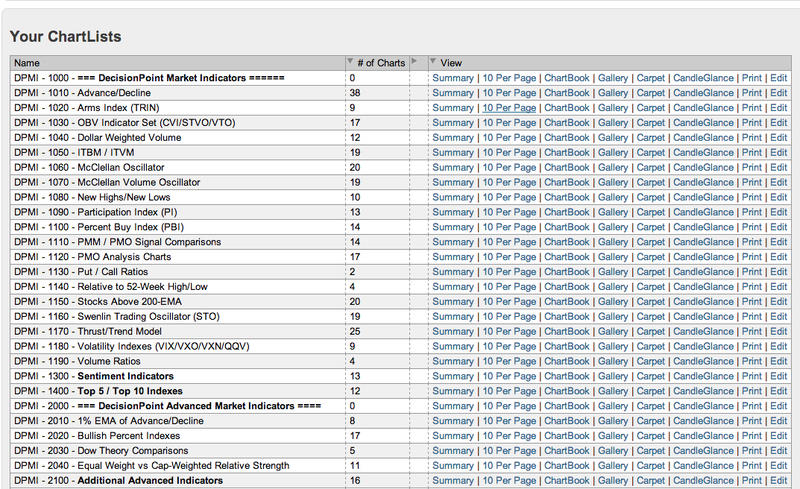Click 'Your ChartLists' heading
The width and height of the screenshot is (800, 489).
65,37
